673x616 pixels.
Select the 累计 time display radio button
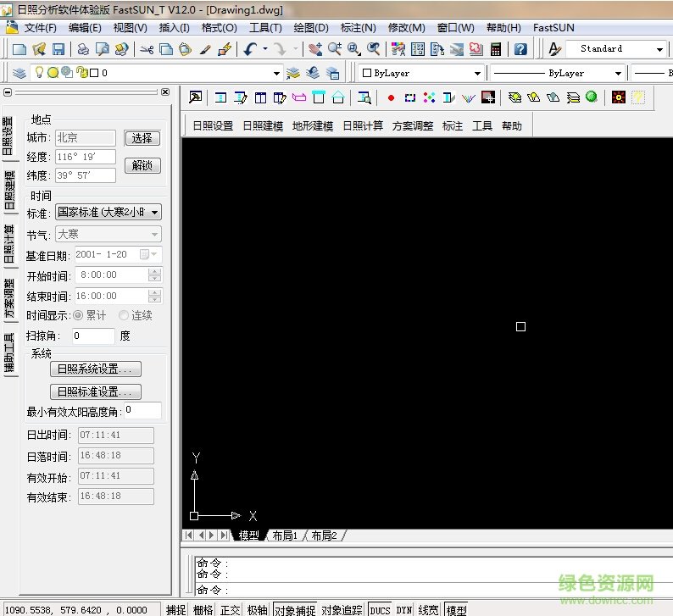click(x=78, y=315)
